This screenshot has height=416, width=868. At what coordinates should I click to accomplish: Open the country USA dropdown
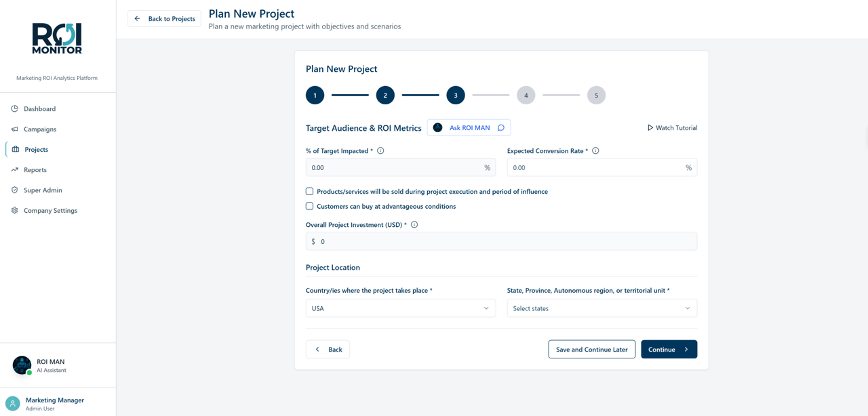click(x=400, y=308)
